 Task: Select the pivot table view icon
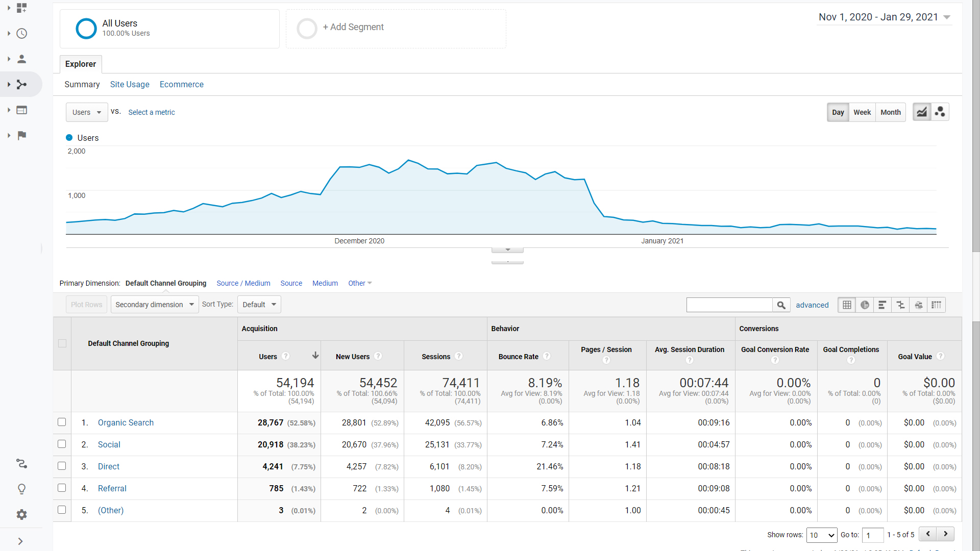tap(936, 305)
